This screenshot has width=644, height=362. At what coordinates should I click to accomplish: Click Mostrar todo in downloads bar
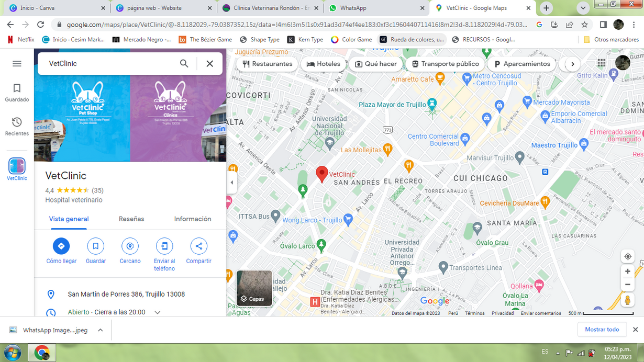(x=602, y=330)
